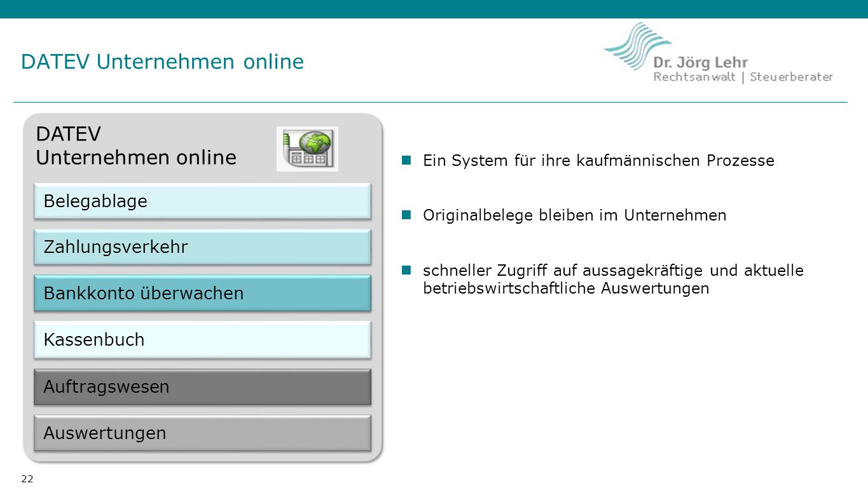Click the text 'Originalbelege bleiben im Unternehmen'

click(574, 215)
